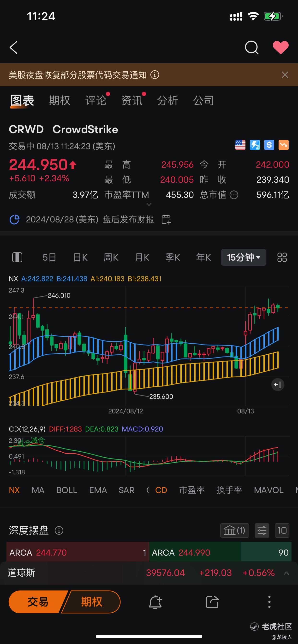Toggle the pink heart favorite icon
Image resolution: width=298 pixels, height=644 pixels.
280,47
